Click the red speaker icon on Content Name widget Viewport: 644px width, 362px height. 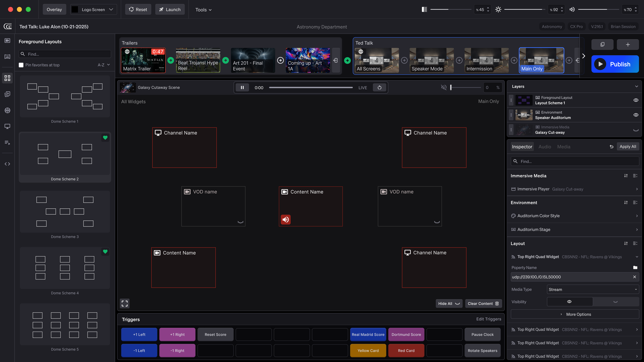[286, 220]
